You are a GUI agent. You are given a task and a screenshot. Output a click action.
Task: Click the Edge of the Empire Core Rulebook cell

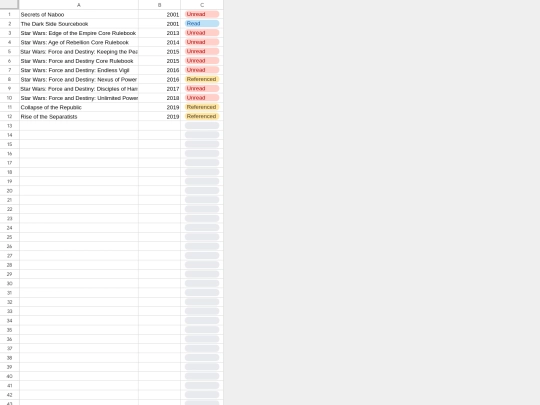click(x=79, y=33)
